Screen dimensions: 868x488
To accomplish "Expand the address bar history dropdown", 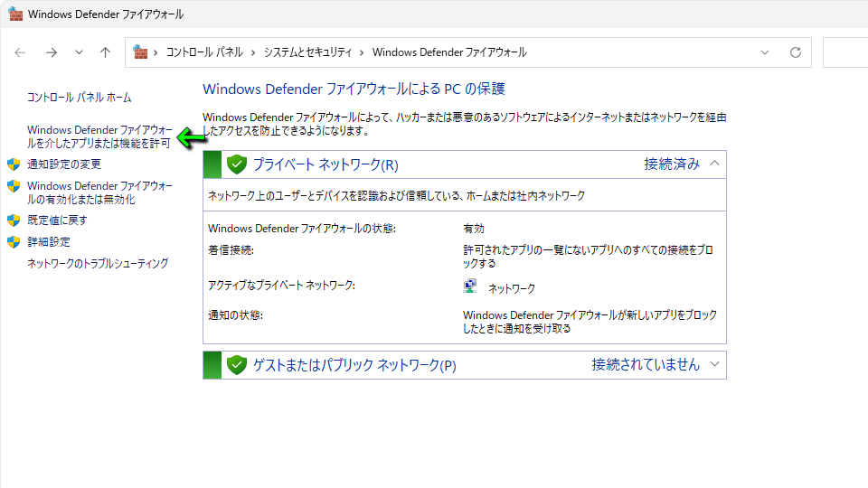I will 765,52.
